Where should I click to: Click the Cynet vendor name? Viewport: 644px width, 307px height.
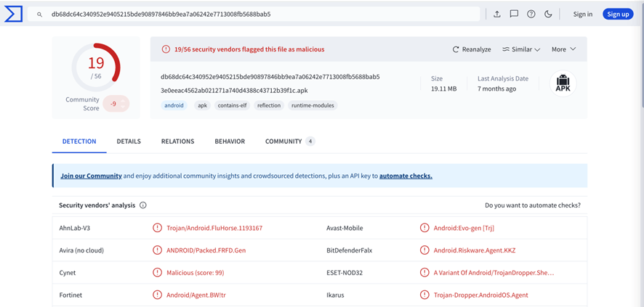68,273
